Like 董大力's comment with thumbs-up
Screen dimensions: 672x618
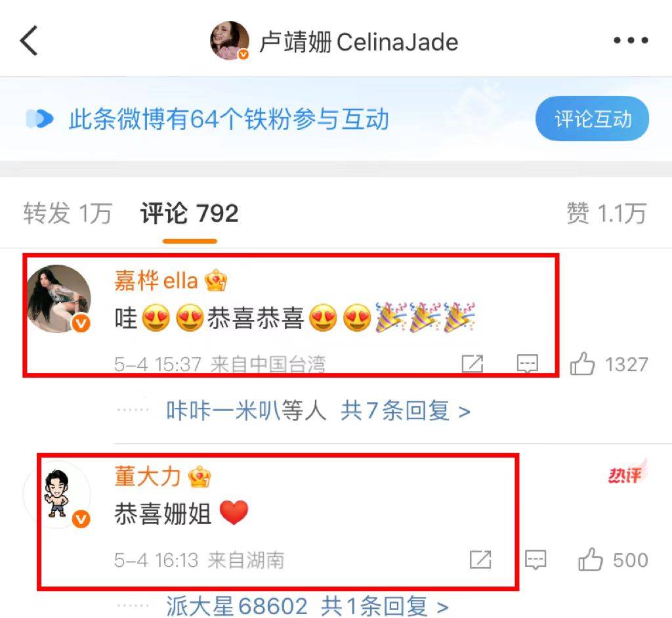coord(591,560)
